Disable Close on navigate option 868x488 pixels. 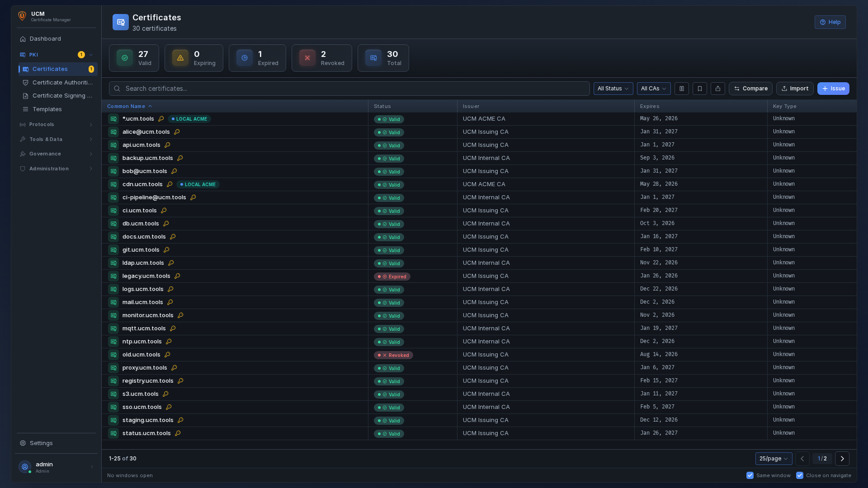[x=799, y=475]
